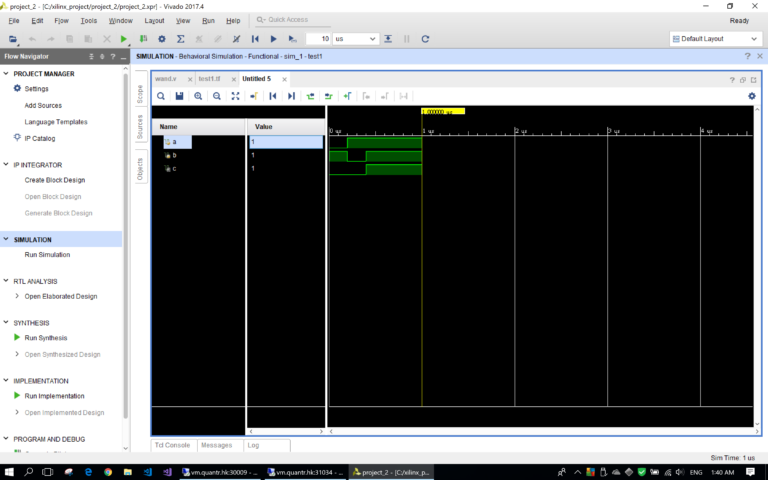
Task: Select signal b in the waveform Name column
Action: 174,155
